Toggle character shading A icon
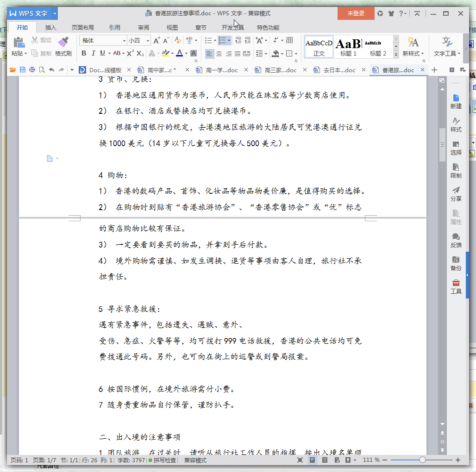Image resolution: width=476 pixels, height=472 pixels. [x=194, y=53]
